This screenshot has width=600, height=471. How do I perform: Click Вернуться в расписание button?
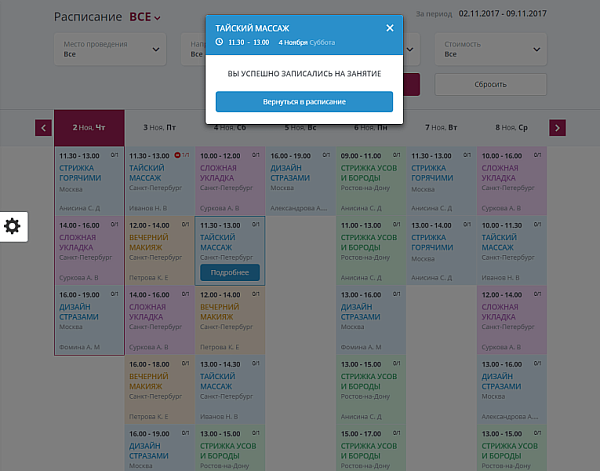click(304, 102)
